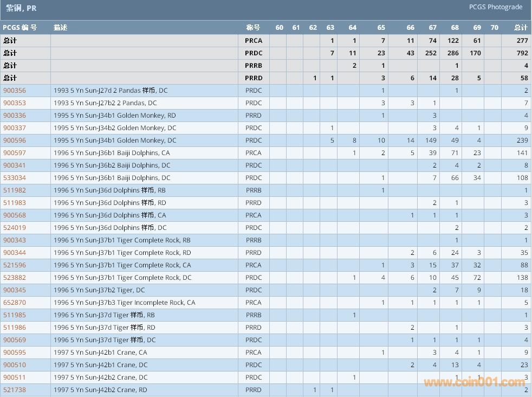Select PCGS number 900597 Baiji Dolphins CA
This screenshot has height=397, width=532.
coord(15,153)
